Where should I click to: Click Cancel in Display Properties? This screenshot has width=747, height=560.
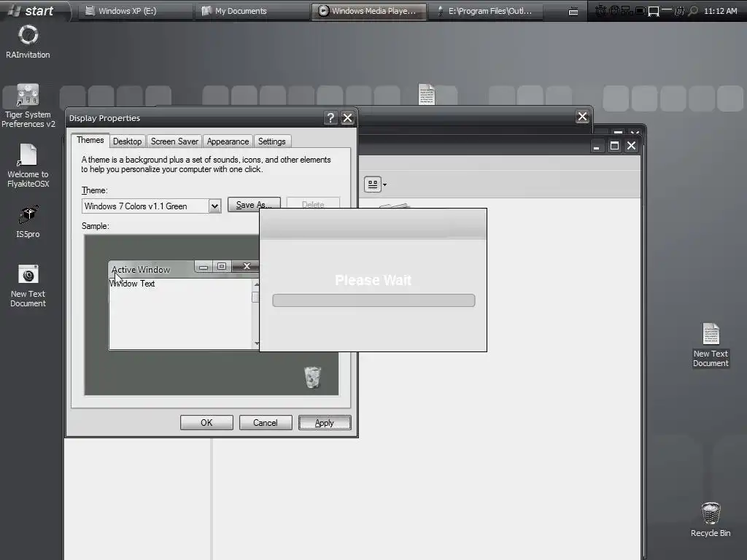pyautogui.click(x=266, y=422)
